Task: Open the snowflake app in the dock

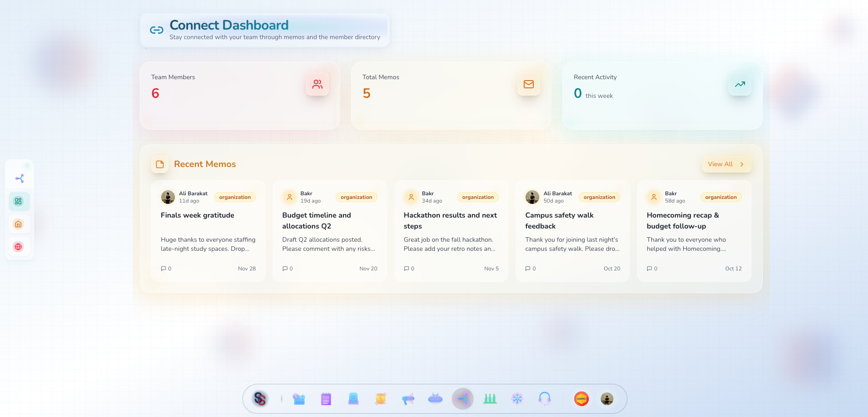Action: [517, 398]
